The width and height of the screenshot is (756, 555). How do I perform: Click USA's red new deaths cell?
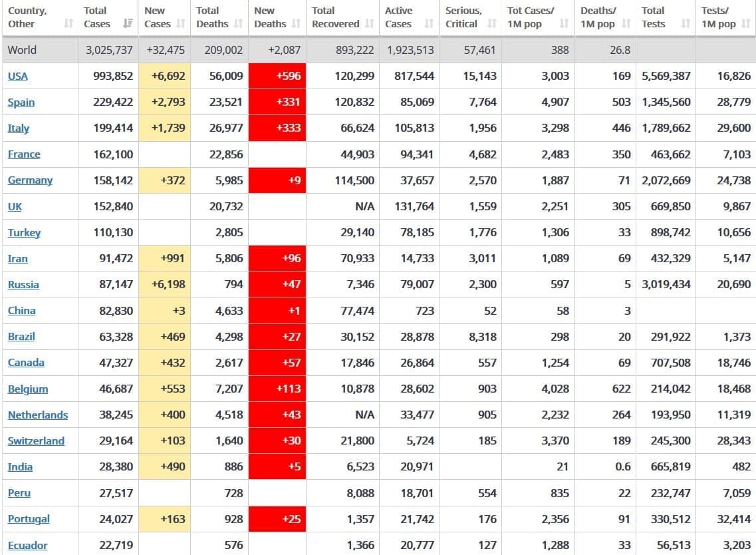(277, 76)
